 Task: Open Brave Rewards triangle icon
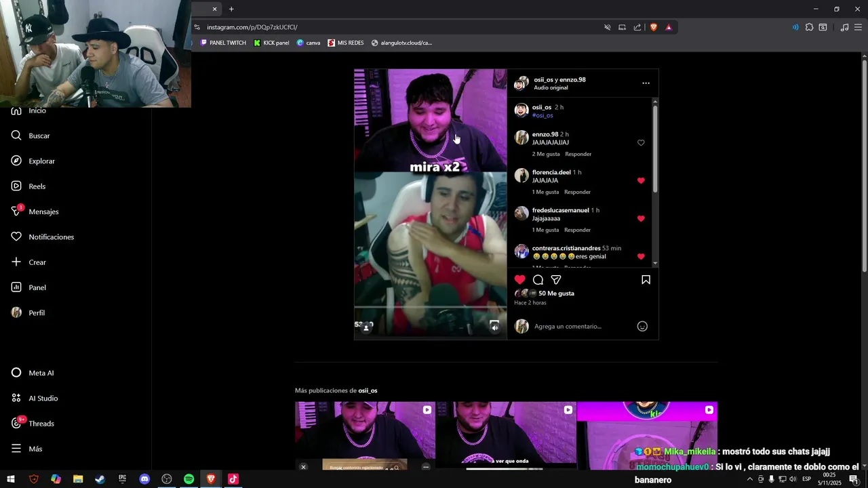click(x=669, y=27)
